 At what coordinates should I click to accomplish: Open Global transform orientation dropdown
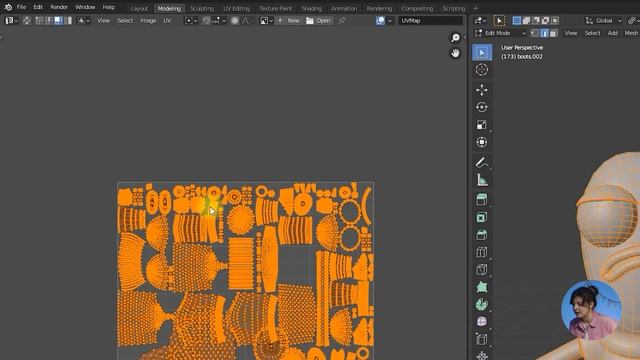click(x=603, y=20)
